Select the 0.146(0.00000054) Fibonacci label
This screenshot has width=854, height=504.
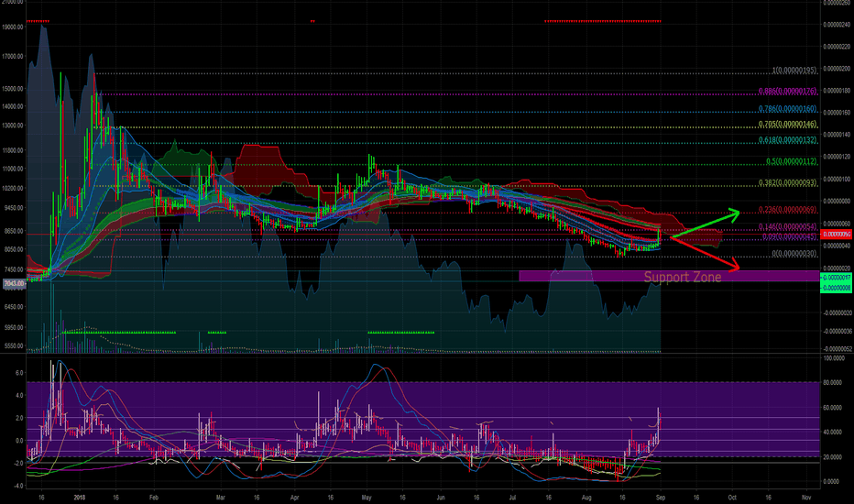(787, 226)
